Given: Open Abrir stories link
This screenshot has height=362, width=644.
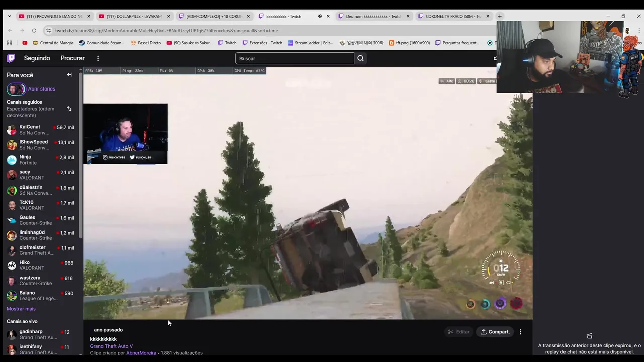Looking at the screenshot, I should pyautogui.click(x=42, y=89).
